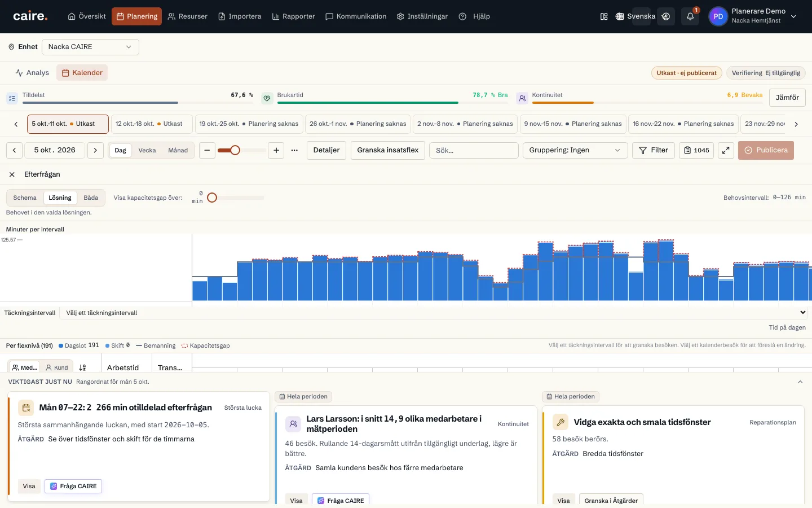Viewport: 812px width, 508px height.
Task: Click the zoom in plus button
Action: coord(276,150)
